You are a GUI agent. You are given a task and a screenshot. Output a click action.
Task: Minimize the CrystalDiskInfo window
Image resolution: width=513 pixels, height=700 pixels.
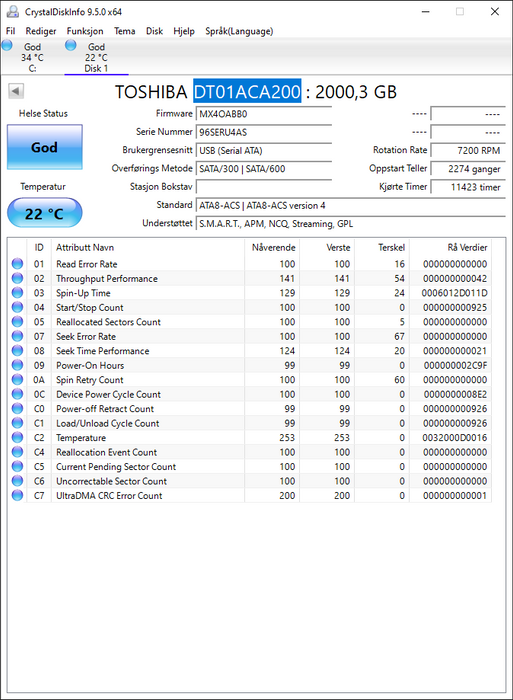425,12
